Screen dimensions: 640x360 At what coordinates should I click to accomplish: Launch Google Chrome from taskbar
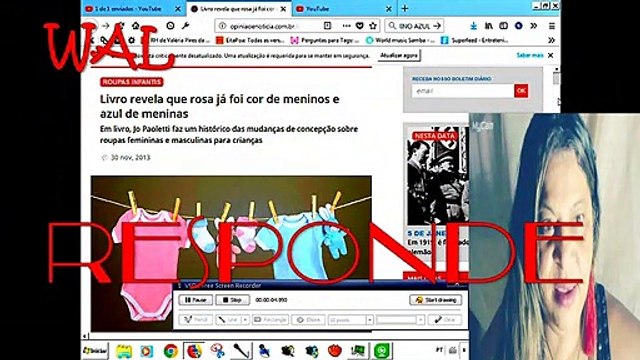pos(171,351)
